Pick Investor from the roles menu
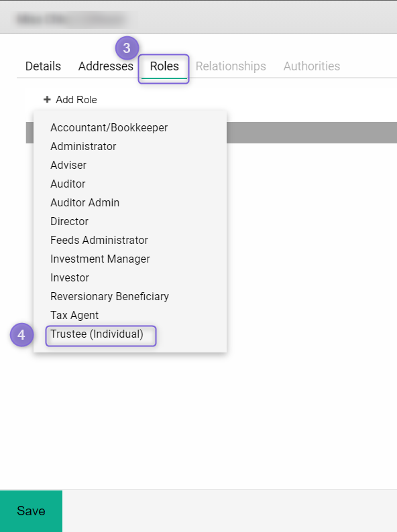397x532 pixels. [x=70, y=277]
